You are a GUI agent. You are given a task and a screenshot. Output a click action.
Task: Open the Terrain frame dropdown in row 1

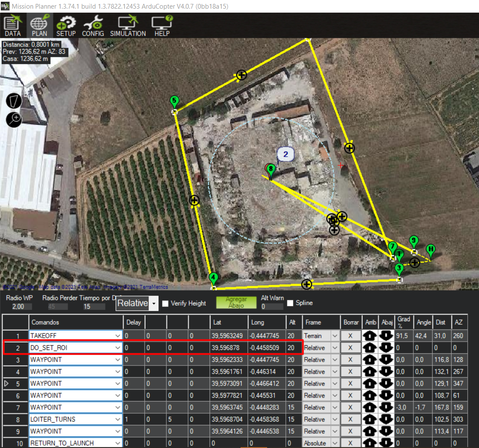click(x=334, y=336)
